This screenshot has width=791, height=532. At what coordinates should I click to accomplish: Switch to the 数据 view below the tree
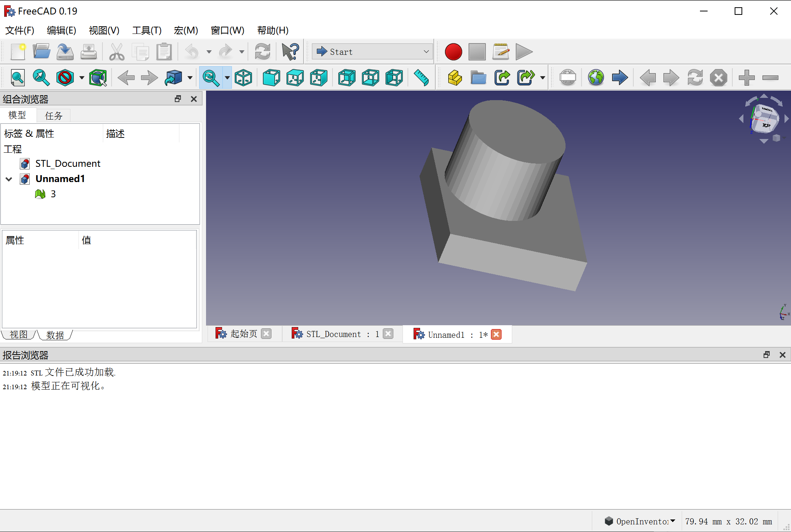[55, 335]
